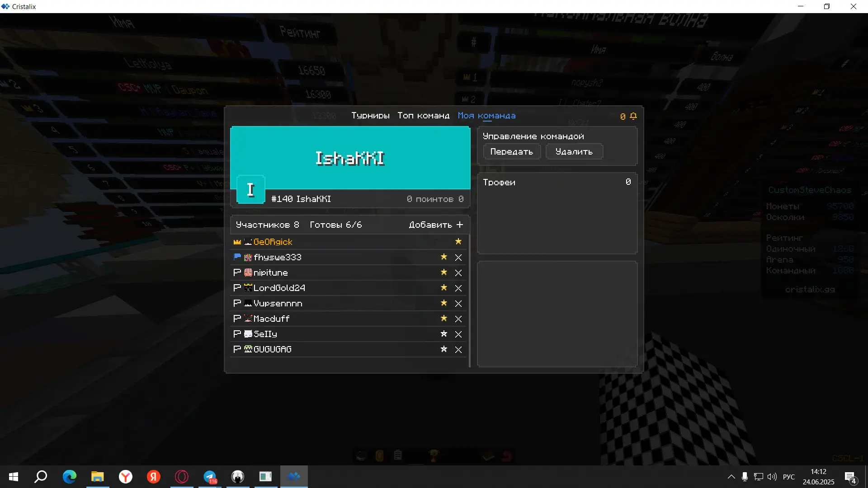Screen dimensions: 868x488
Task: Toggle the star for GUGUGAG
Action: point(444,349)
